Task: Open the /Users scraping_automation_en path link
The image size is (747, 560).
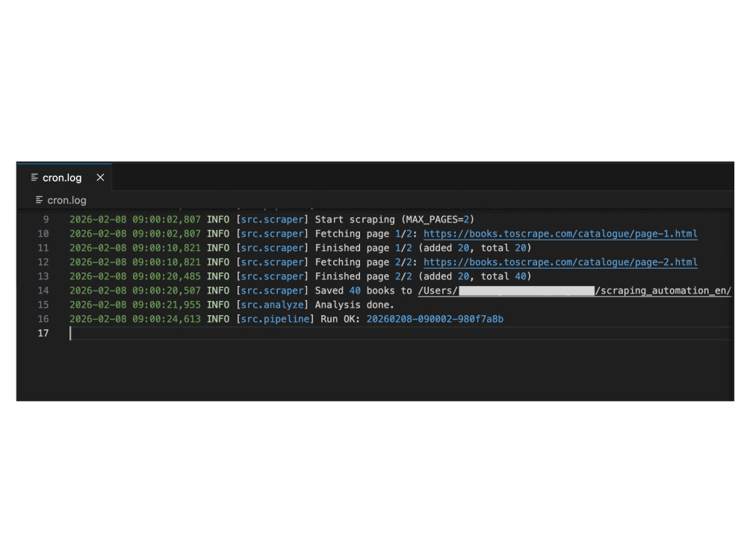Action: [574, 290]
